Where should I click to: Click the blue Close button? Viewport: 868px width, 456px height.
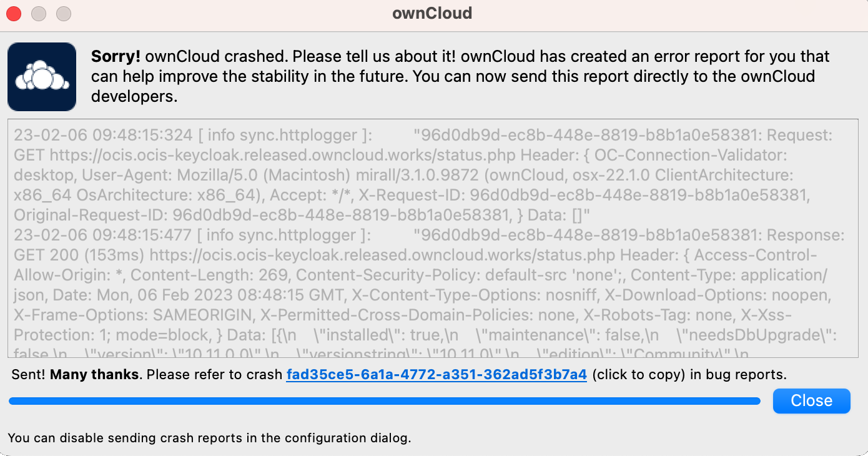pos(811,400)
